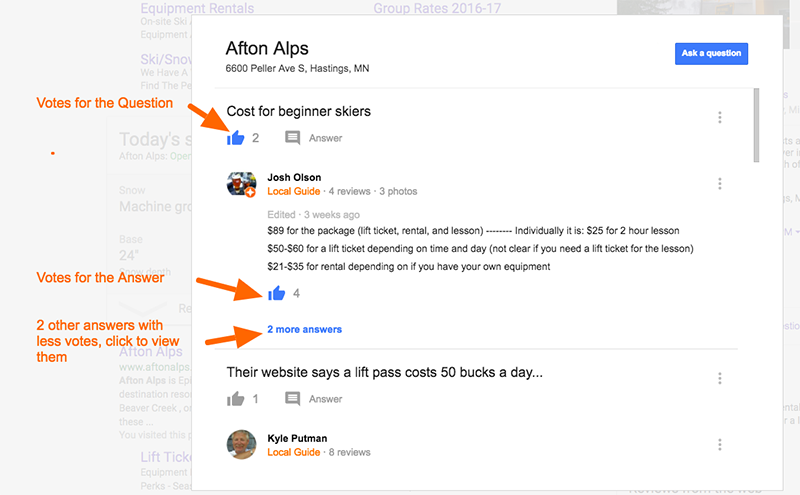Open Josh Olson's name link
This screenshot has width=800, height=495.
294,178
